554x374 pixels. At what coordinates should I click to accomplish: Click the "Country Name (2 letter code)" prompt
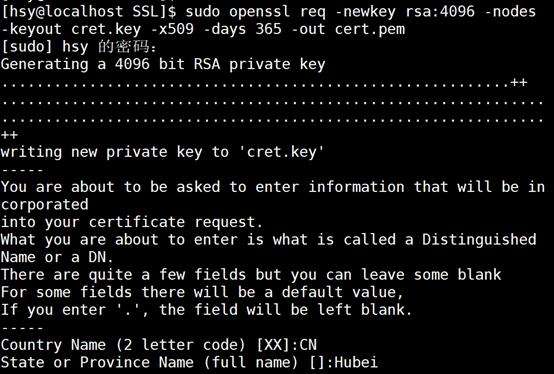(123, 345)
